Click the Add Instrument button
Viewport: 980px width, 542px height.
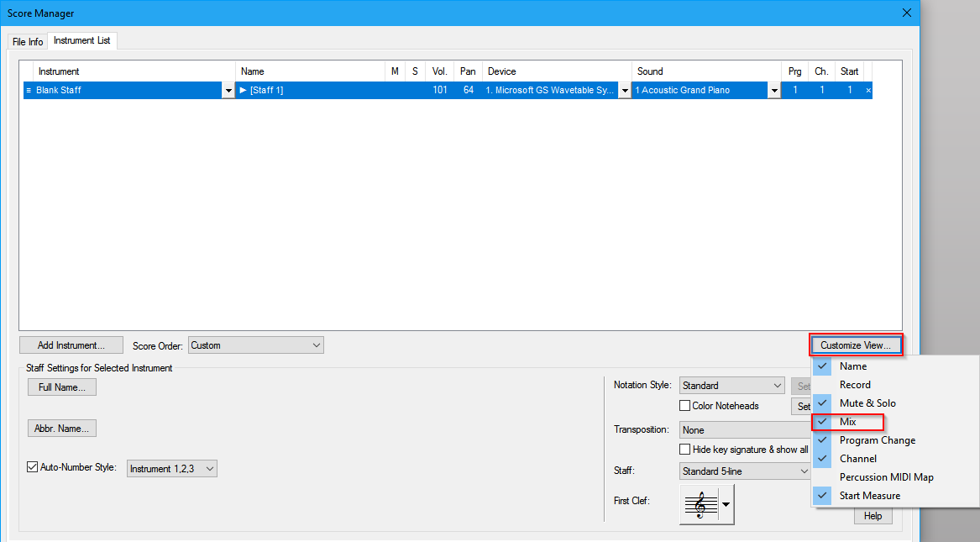tap(71, 345)
